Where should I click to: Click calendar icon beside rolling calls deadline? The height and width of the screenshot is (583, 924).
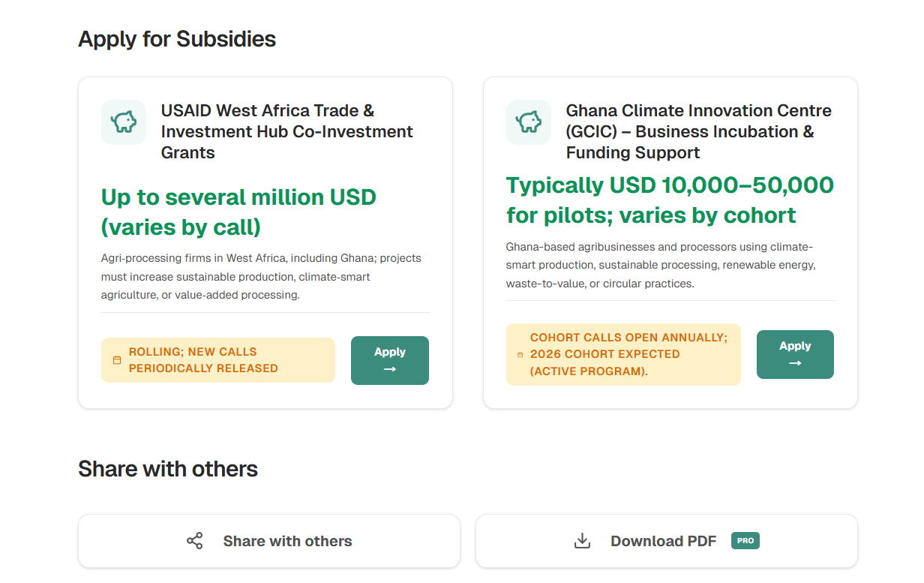[x=117, y=360]
